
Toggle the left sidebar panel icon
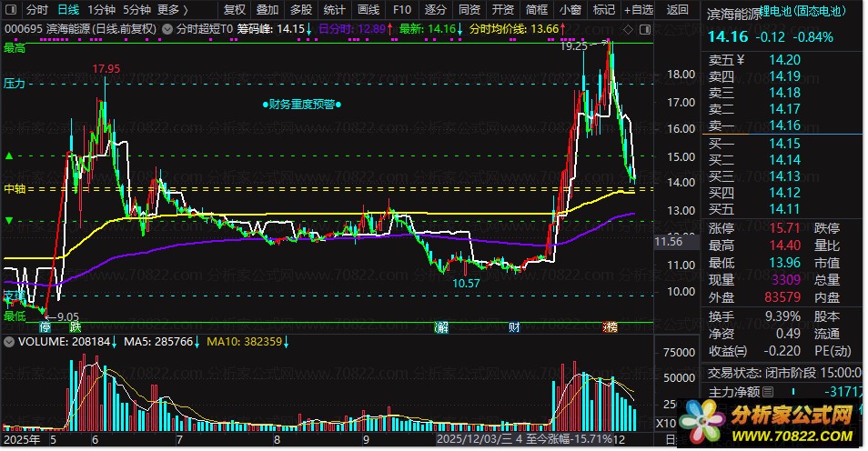click(x=10, y=9)
